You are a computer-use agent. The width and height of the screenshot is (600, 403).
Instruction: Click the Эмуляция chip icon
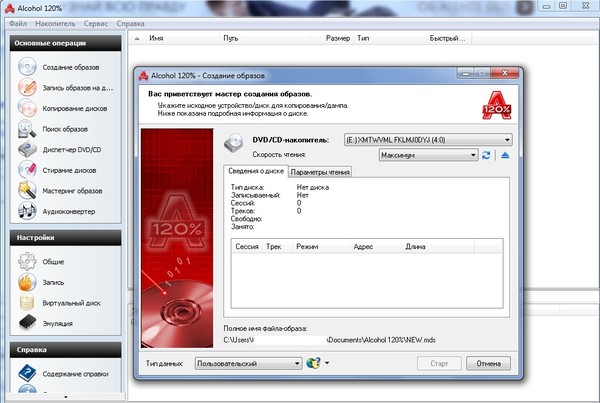[27, 323]
